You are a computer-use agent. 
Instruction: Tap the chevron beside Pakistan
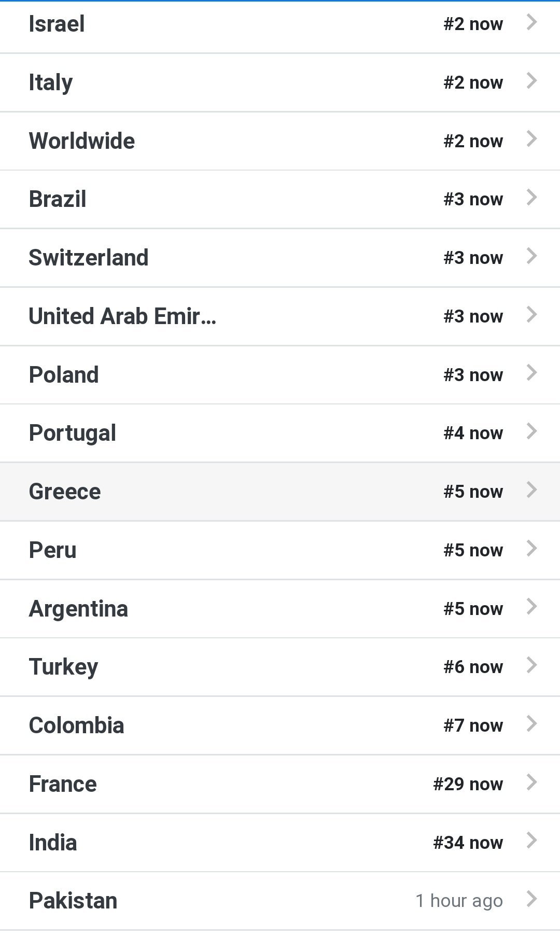click(x=531, y=899)
